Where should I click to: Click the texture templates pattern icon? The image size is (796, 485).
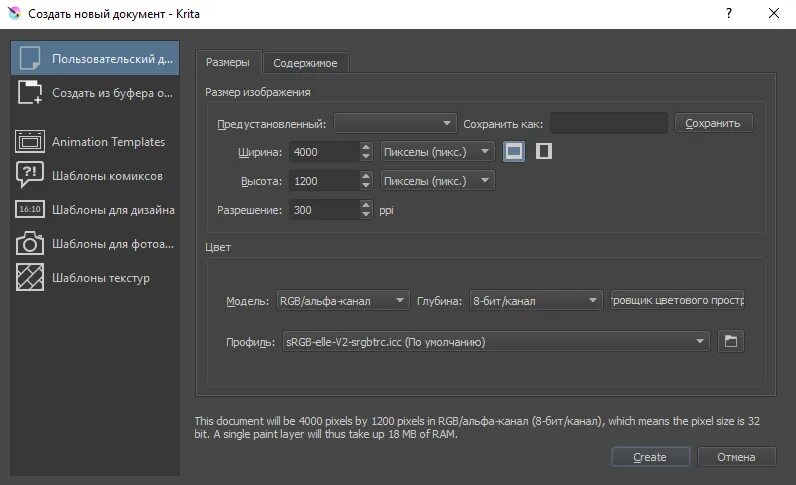coord(29,277)
